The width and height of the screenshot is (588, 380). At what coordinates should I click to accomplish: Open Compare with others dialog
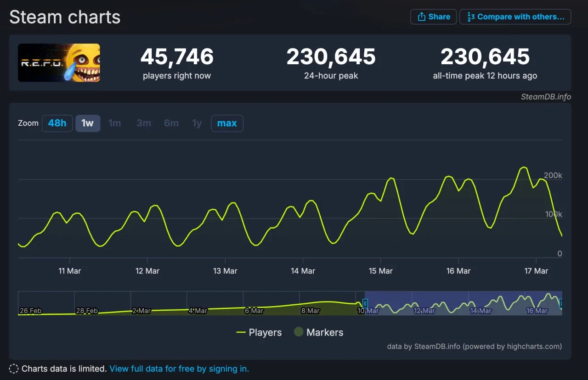point(515,17)
